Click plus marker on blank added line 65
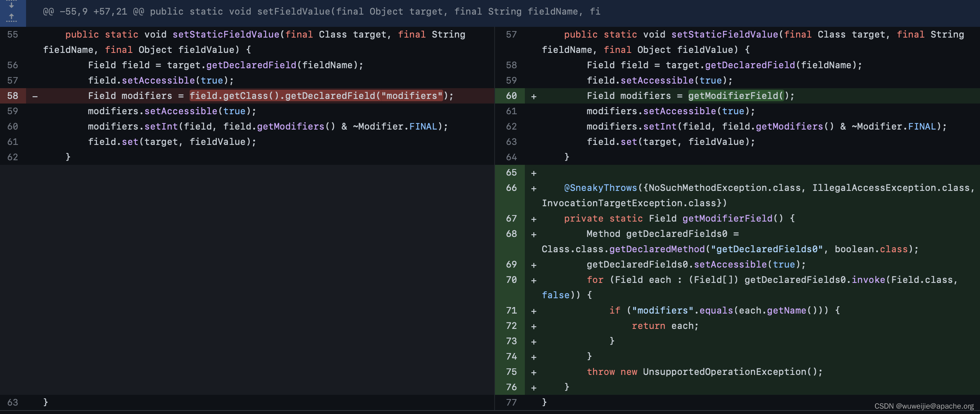This screenshot has width=980, height=414. click(x=534, y=173)
